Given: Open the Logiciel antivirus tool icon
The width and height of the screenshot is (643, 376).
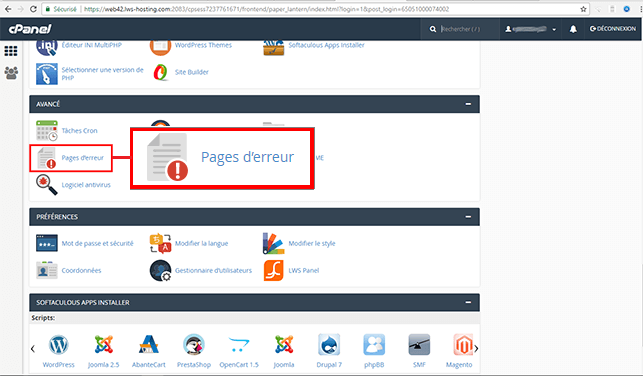Looking at the screenshot, I should [47, 185].
